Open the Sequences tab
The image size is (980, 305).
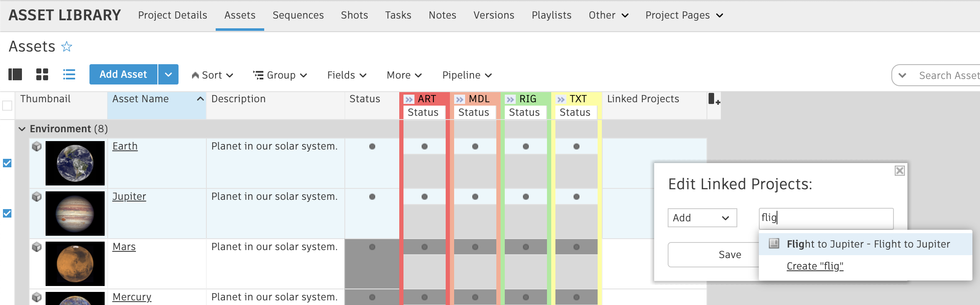[298, 15]
